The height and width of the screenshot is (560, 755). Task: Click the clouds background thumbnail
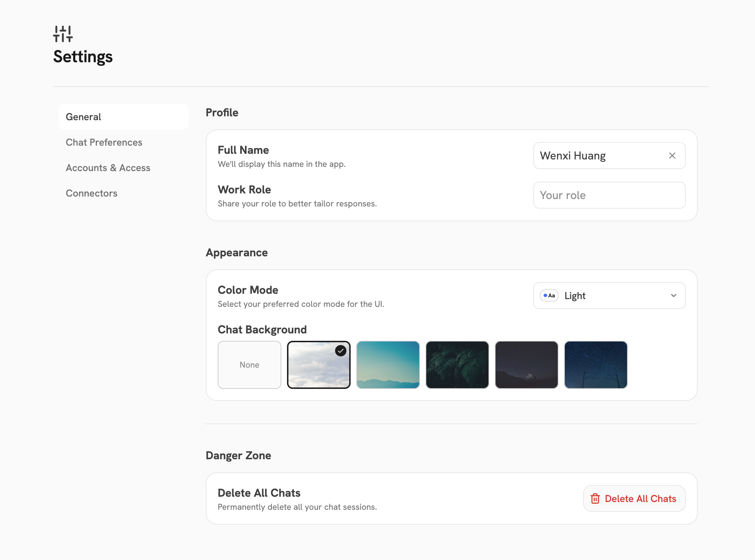click(318, 364)
